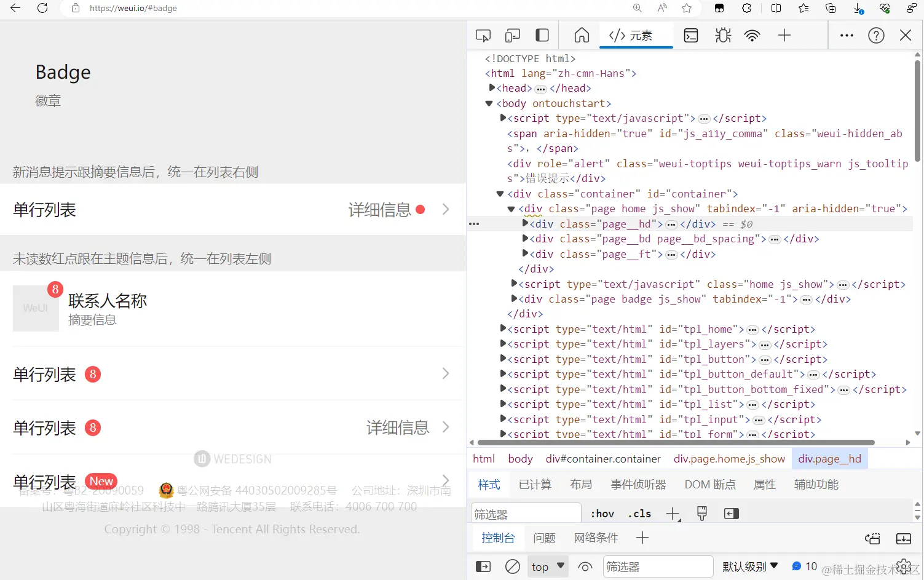Image resolution: width=924 pixels, height=580 pixels.
Task: Click the browser split screen icon
Action: [x=776, y=8]
